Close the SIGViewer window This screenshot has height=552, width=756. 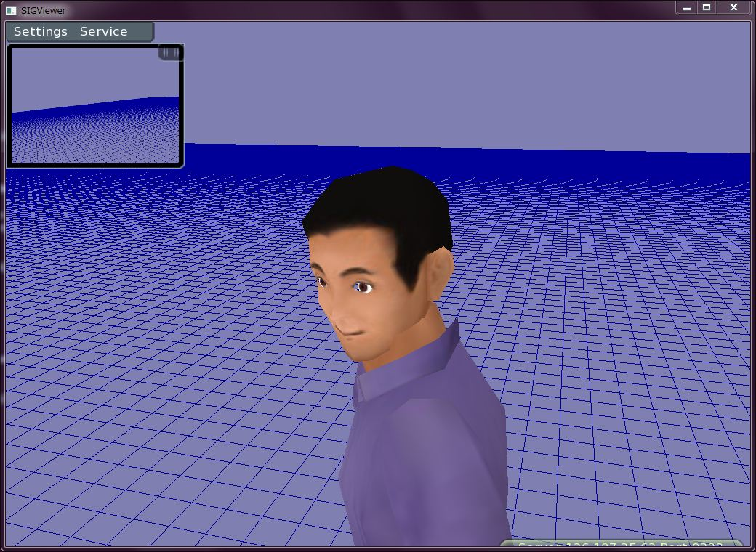[733, 8]
